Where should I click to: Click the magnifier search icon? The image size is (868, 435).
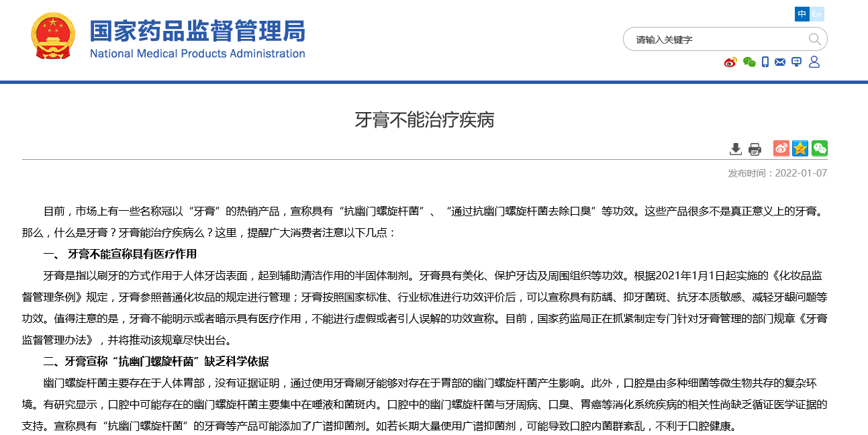[x=814, y=39]
